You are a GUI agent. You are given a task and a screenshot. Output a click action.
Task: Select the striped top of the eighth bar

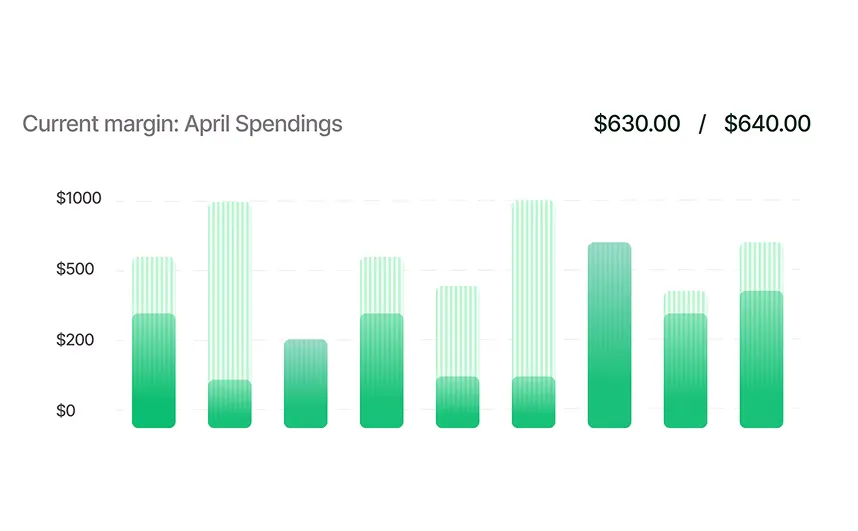coord(685,302)
